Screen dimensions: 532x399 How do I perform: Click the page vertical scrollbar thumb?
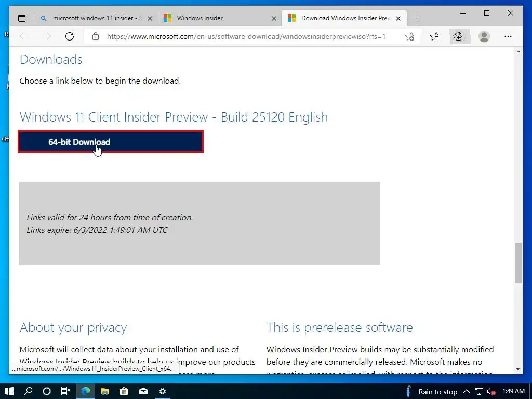(x=518, y=262)
